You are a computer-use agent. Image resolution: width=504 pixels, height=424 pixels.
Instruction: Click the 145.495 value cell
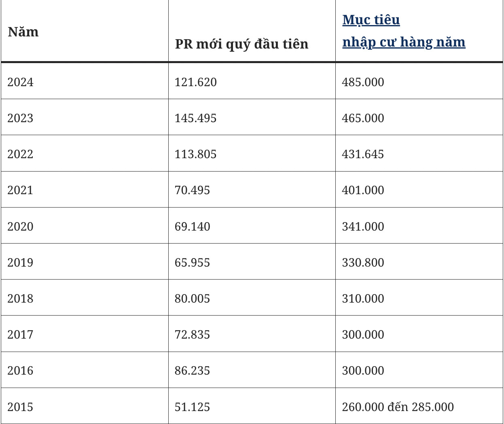(252, 117)
